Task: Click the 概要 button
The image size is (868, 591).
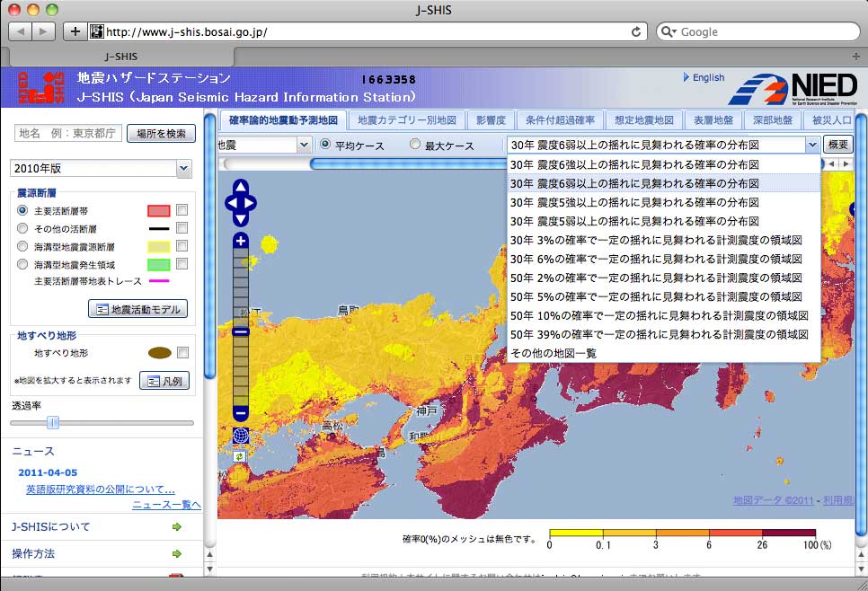Action: coord(838,145)
